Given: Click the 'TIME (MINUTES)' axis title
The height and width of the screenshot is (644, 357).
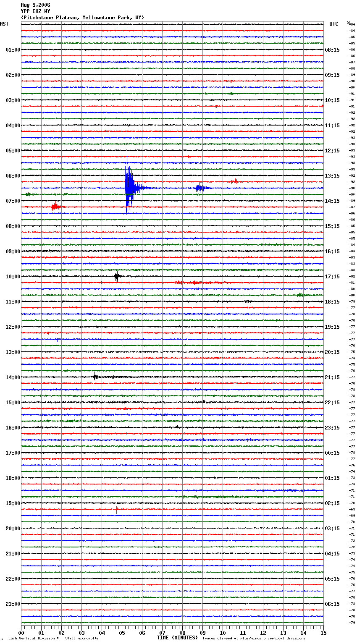Looking at the screenshot, I should click(177, 638).
